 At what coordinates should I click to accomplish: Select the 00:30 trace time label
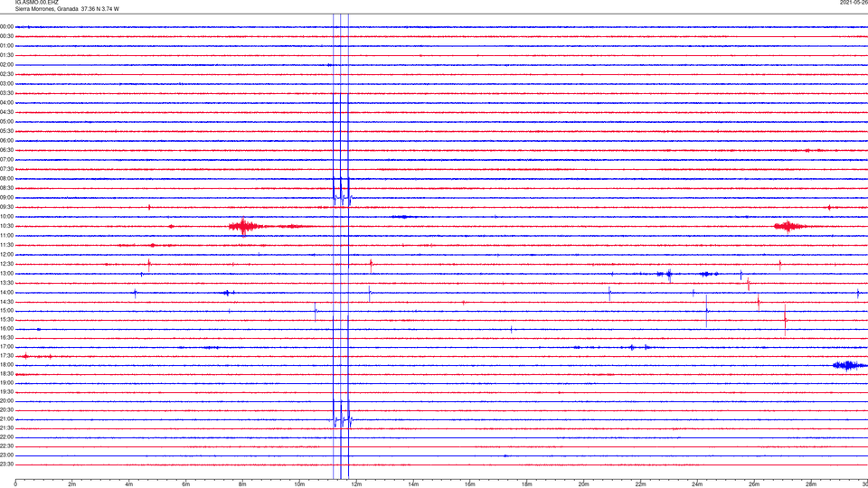coord(6,36)
